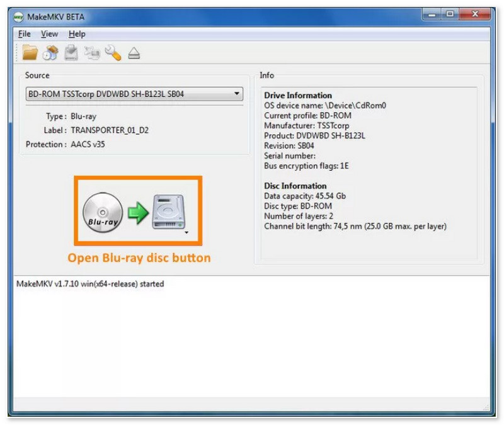Click the Open disc toolbar icon
Viewport: 504px width, 425px height.
coord(50,53)
